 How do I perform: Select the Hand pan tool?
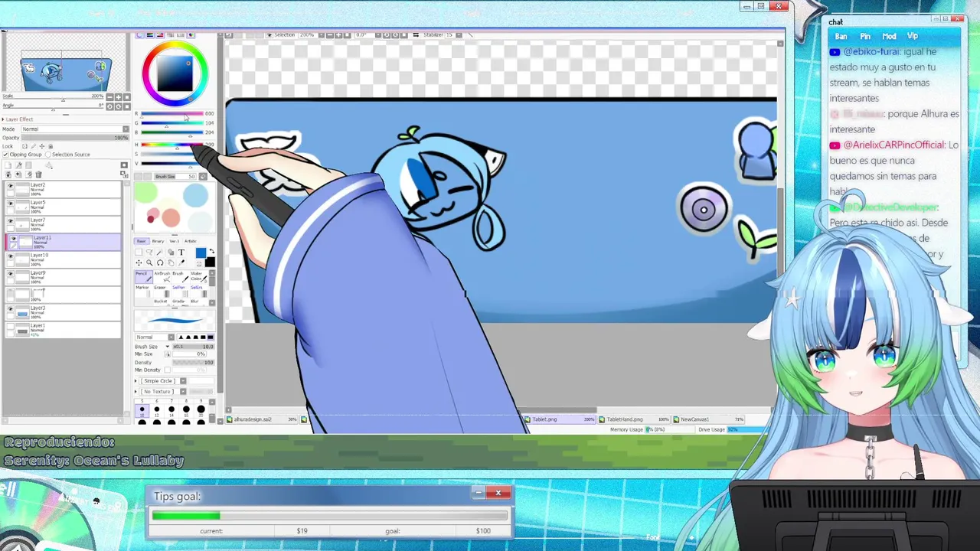tap(171, 262)
